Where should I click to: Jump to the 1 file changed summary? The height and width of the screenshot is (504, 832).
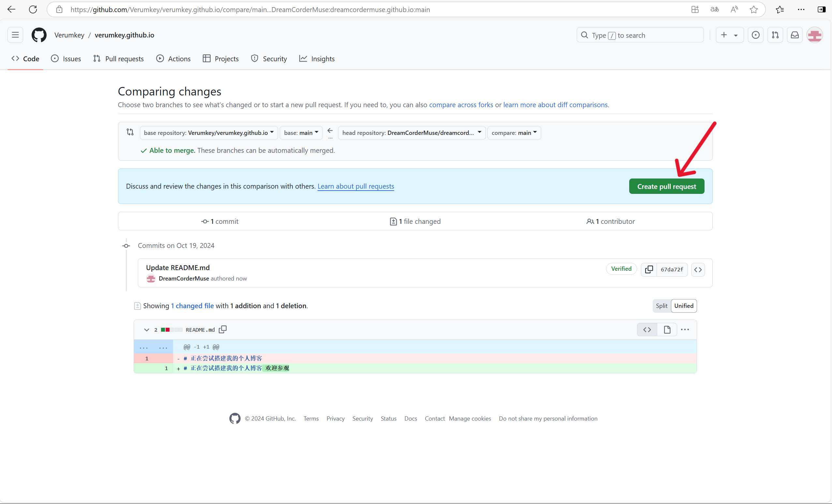click(415, 221)
